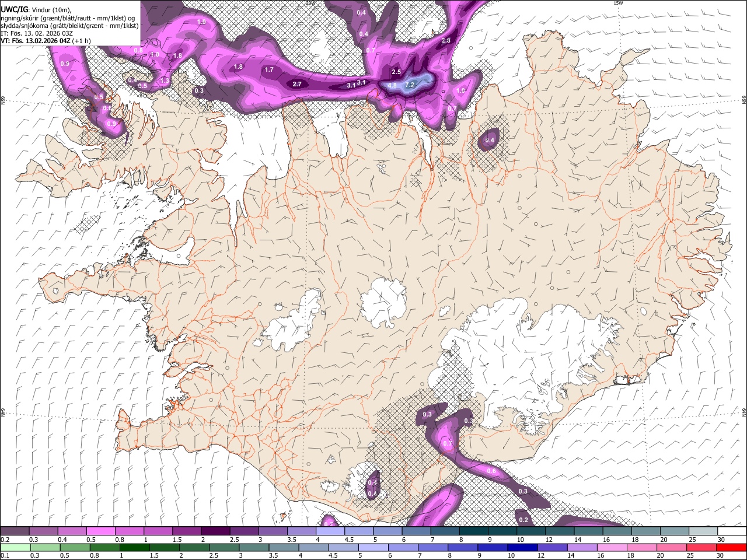
Task: Pick the pale green lower-row swatch at 0.1
Action: click(x=15, y=547)
